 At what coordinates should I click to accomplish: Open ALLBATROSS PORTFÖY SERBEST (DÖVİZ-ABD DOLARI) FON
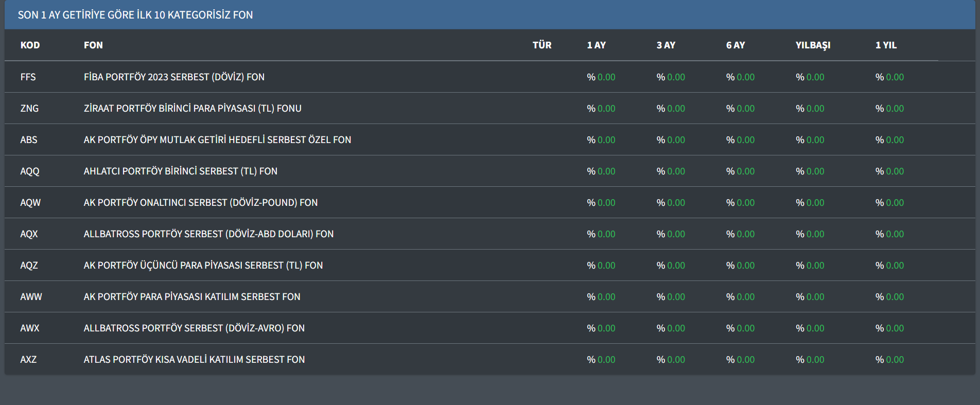coord(208,234)
